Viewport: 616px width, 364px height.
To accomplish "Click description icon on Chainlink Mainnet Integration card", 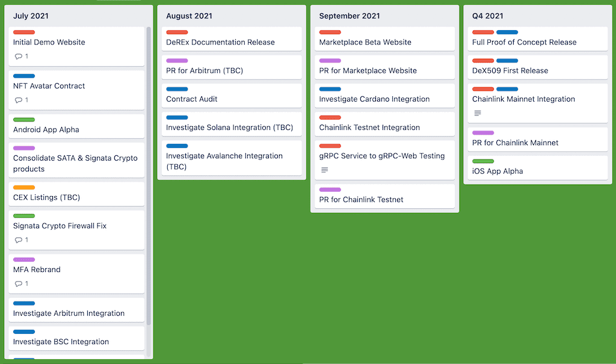I will coord(478,113).
